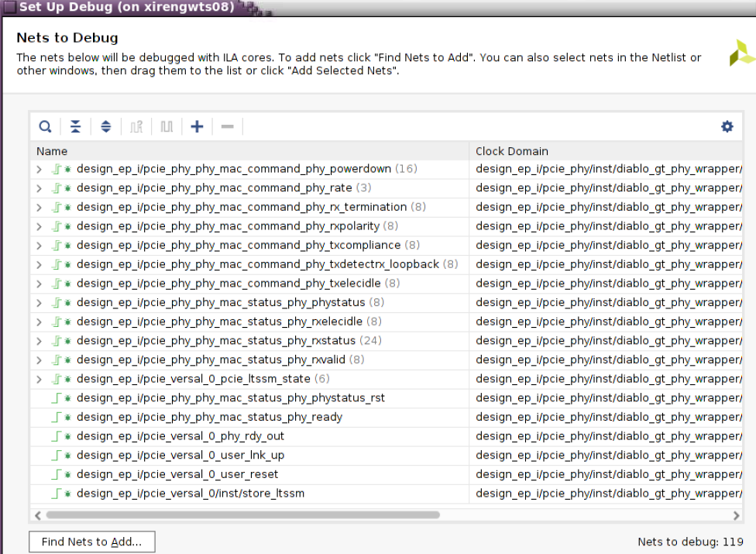756x554 pixels.
Task: Expand the phy_rx_termination (8) bus
Action: click(40, 208)
